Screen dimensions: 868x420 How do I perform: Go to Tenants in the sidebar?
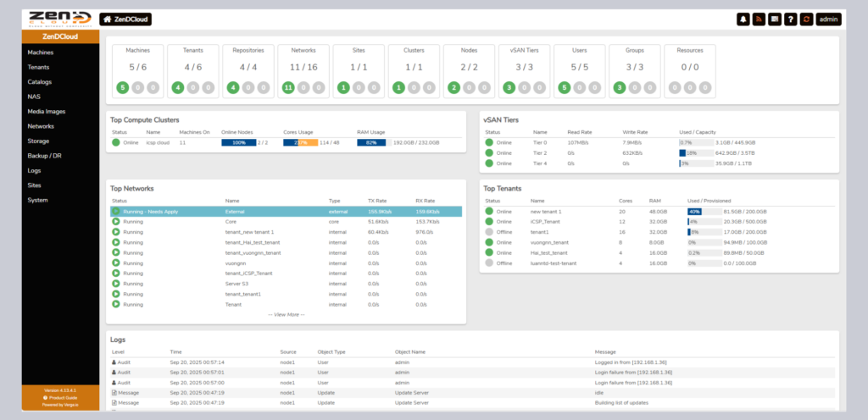click(x=38, y=67)
